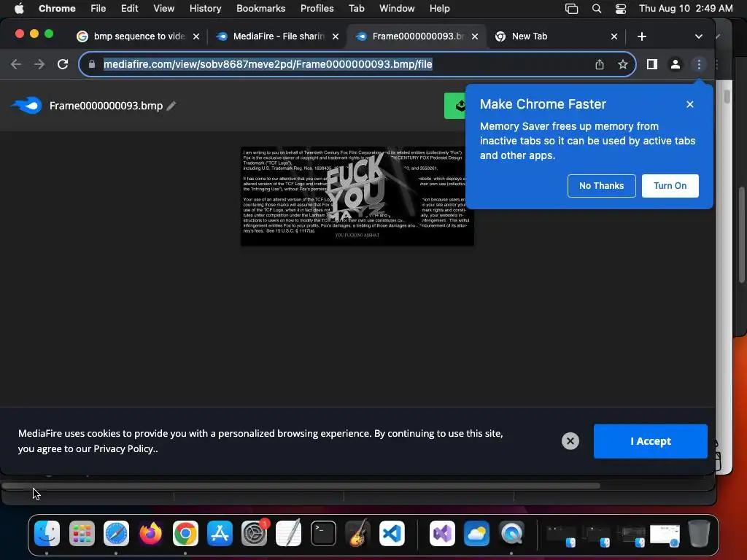Open the Edit menu

(x=130, y=8)
